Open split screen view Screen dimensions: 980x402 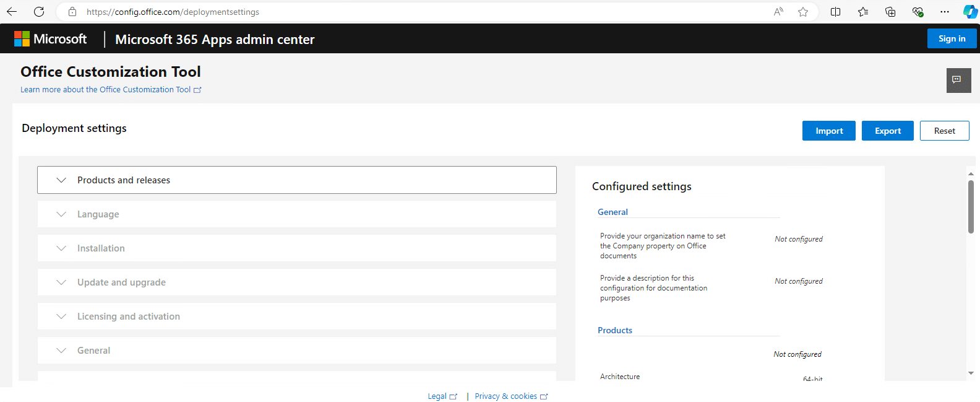pos(835,12)
